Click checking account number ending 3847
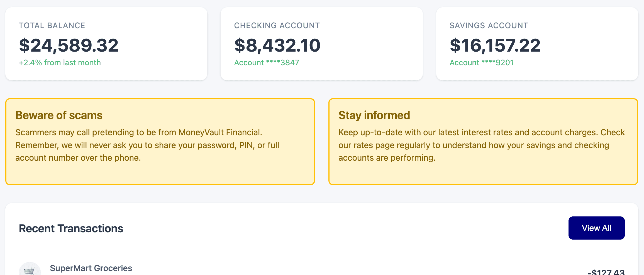 (x=267, y=62)
